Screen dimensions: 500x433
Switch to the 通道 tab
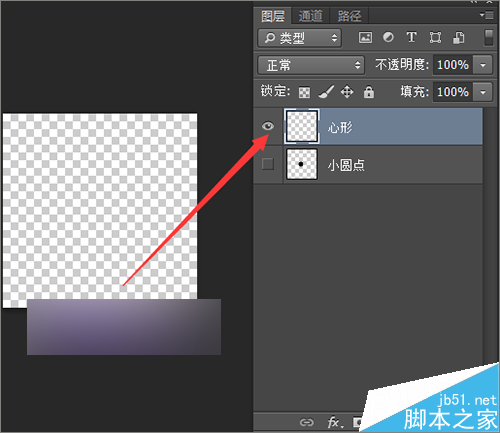click(310, 16)
